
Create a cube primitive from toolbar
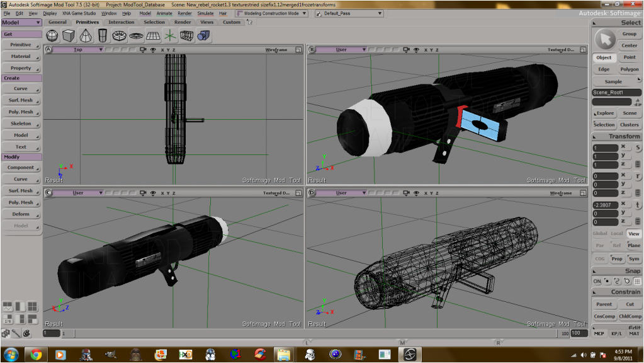[x=69, y=36]
